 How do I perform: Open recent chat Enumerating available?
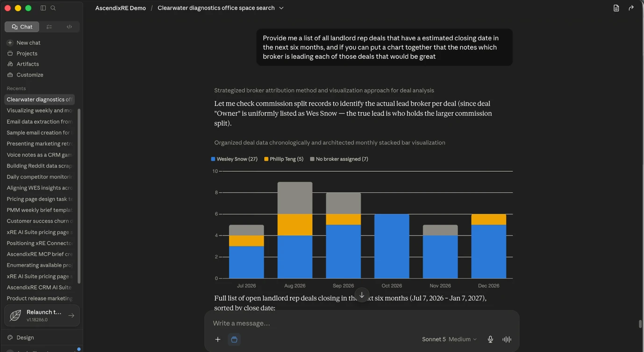click(x=39, y=265)
